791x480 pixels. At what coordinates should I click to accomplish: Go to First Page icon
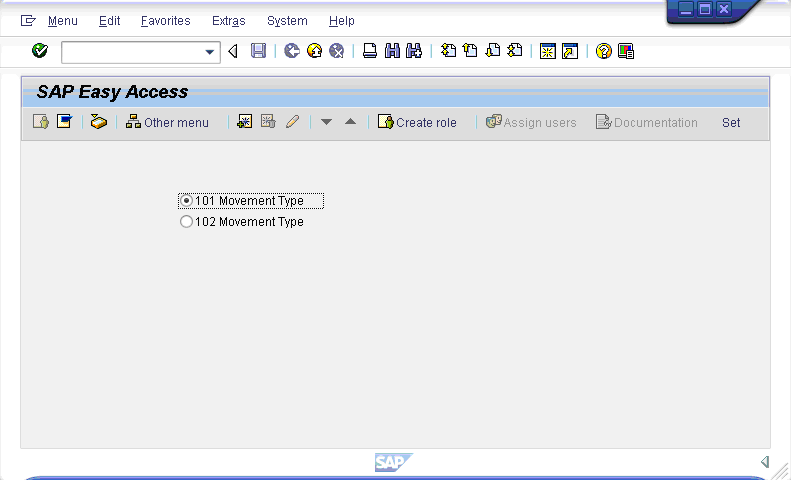pos(448,51)
